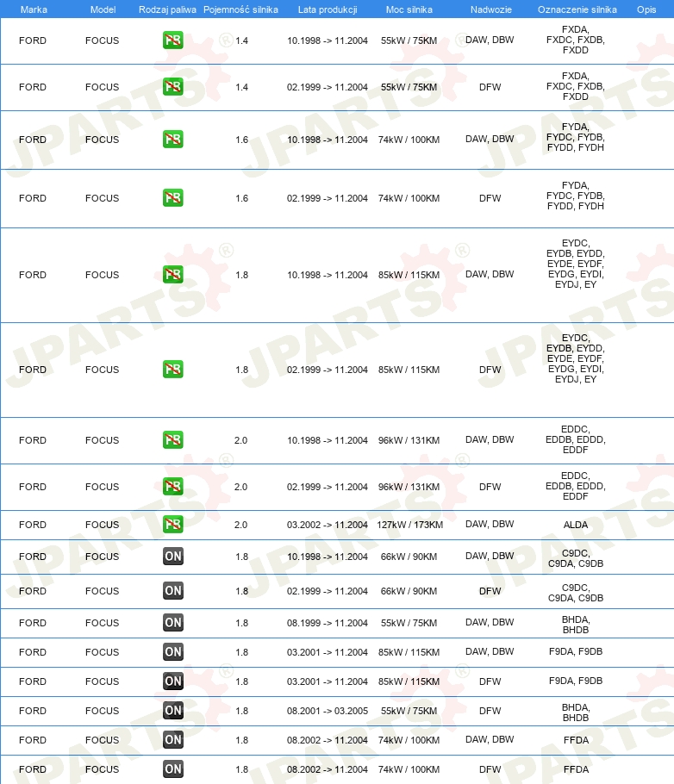
Task: Select the 08.1999 -> 11.2004 production date
Action: point(328,623)
